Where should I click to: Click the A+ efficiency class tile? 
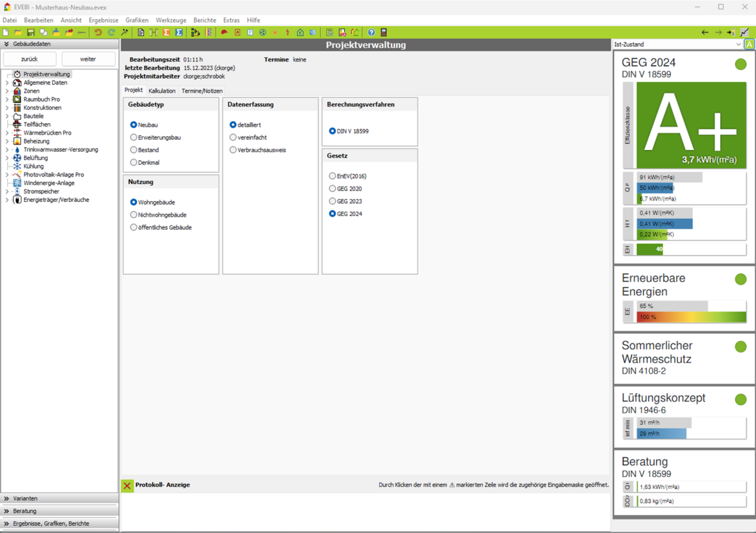coord(691,125)
